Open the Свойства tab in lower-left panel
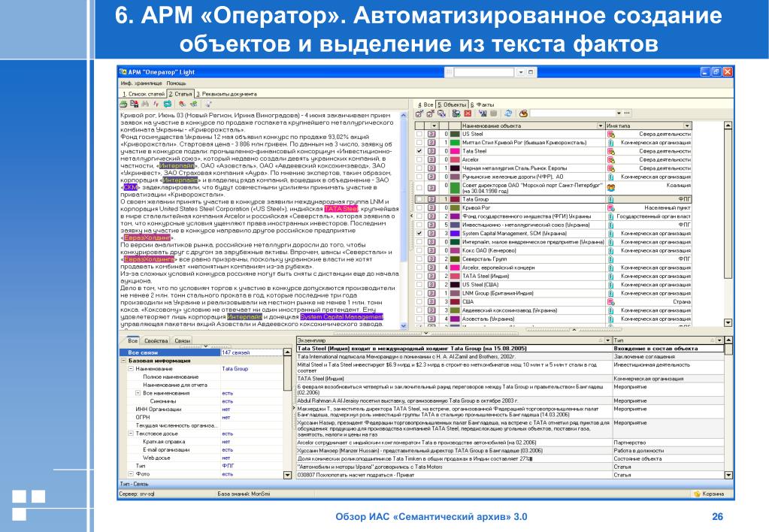The height and width of the screenshot is (532, 769). pos(156,340)
